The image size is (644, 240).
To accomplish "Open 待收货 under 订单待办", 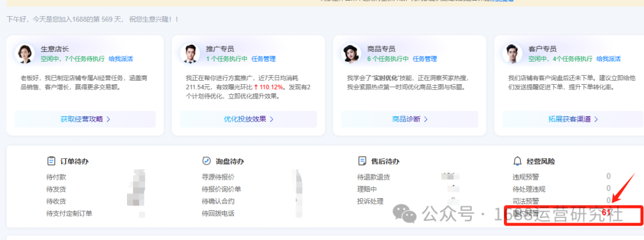I will 56,201.
